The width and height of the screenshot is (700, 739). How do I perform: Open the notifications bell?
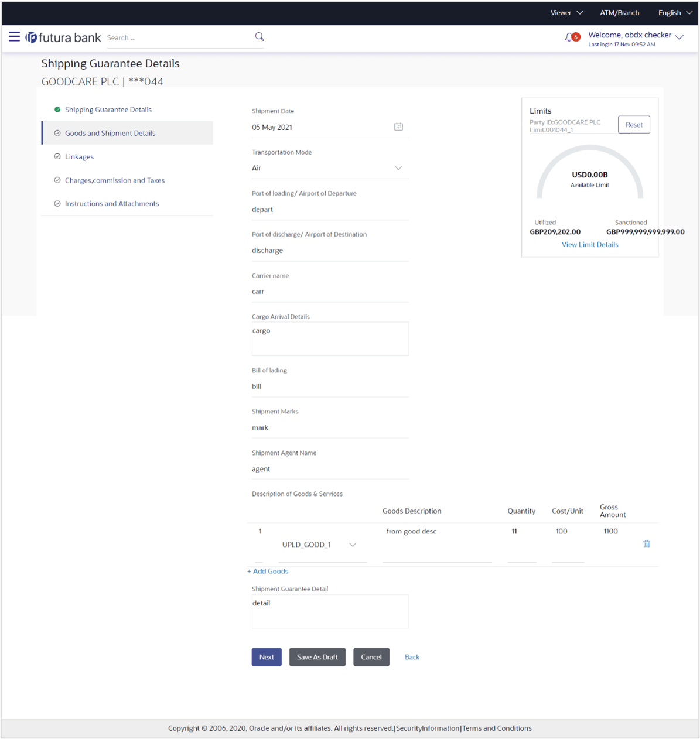point(569,37)
